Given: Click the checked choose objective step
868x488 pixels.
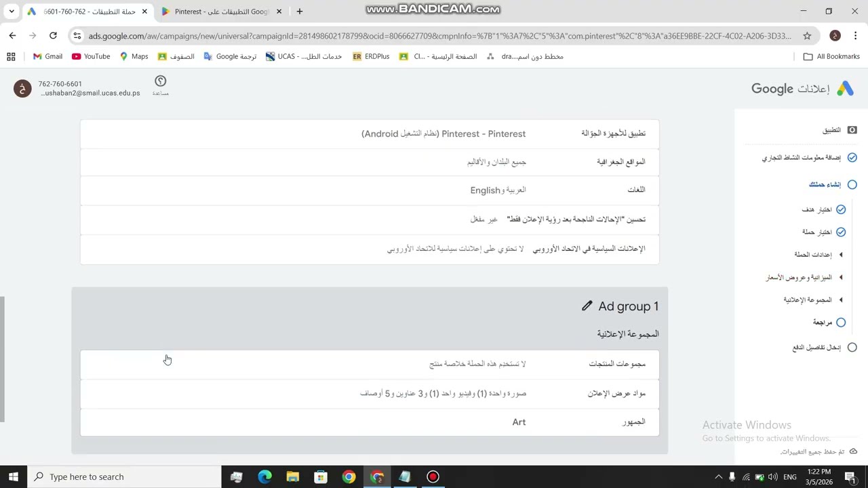Looking at the screenshot, I should tap(841, 210).
